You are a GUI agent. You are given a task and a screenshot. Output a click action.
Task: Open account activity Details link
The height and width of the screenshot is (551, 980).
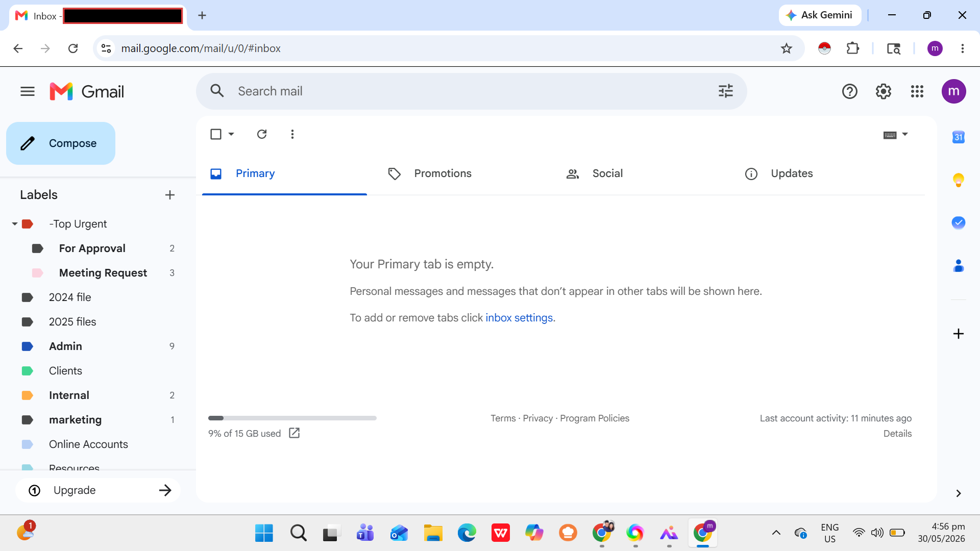click(x=897, y=434)
